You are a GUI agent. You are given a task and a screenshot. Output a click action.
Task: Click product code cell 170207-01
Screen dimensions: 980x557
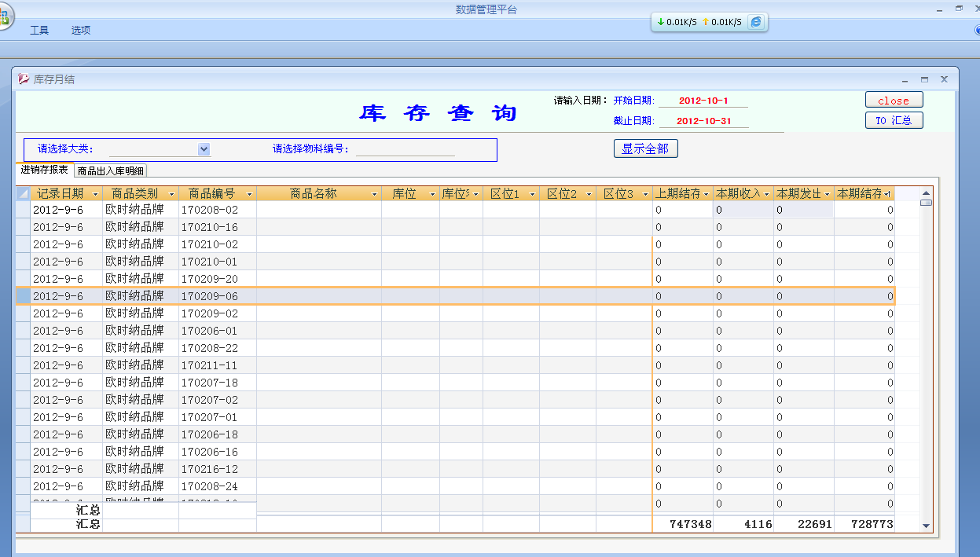point(218,417)
